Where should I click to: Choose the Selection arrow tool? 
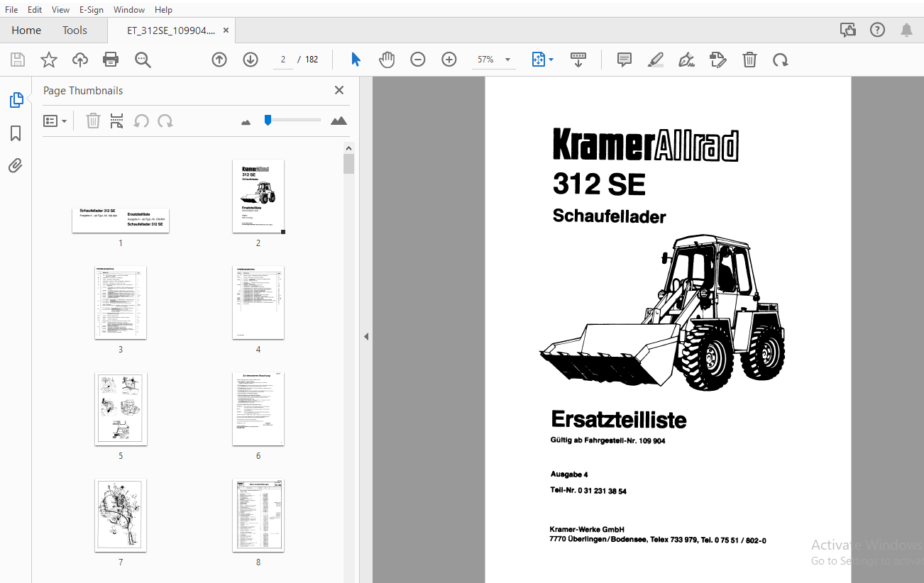coord(356,60)
